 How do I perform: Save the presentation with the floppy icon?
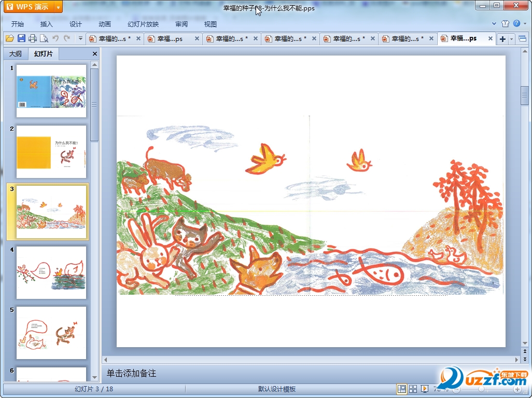(x=21, y=38)
